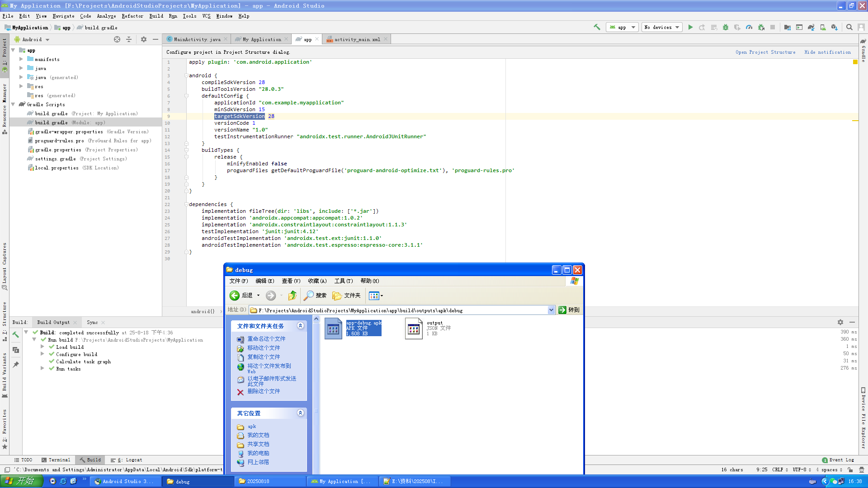
Task: Click Folders button in debug explorer toolbar
Action: tap(347, 296)
